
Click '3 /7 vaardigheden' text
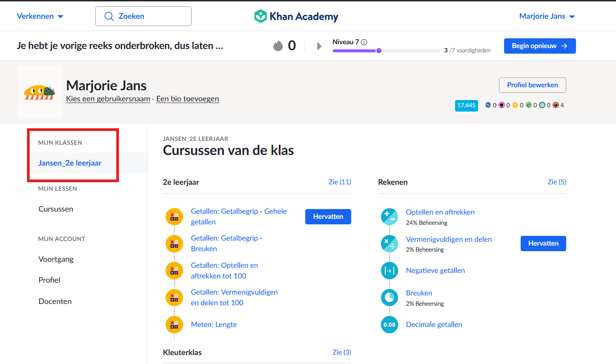[x=467, y=50]
